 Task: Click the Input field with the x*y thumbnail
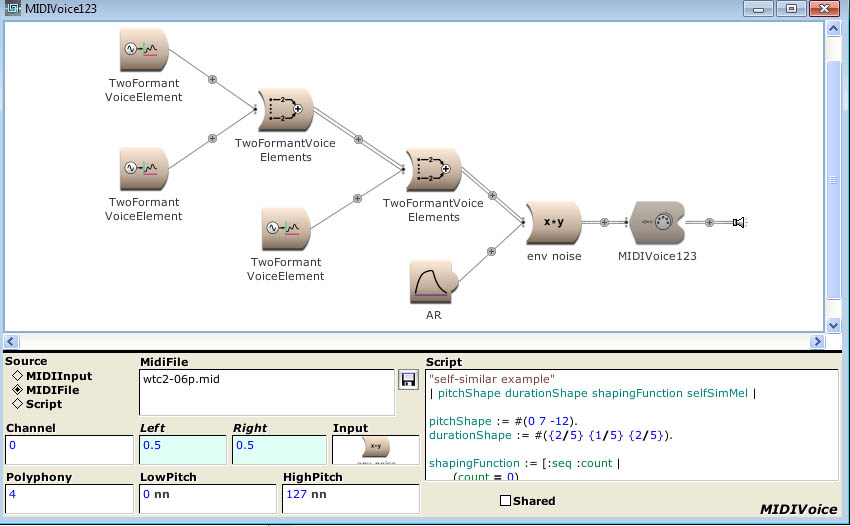[376, 450]
